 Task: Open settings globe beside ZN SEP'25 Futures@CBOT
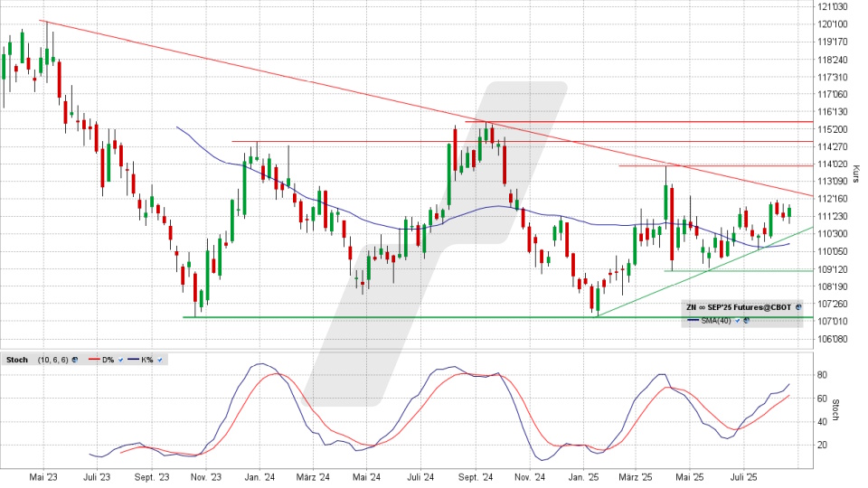[x=798, y=307]
